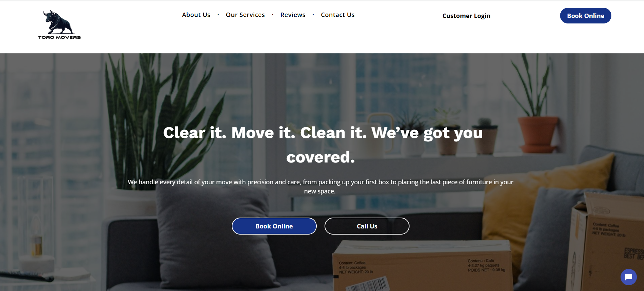Click the Customer Login link
This screenshot has height=291, width=644.
coord(466,16)
